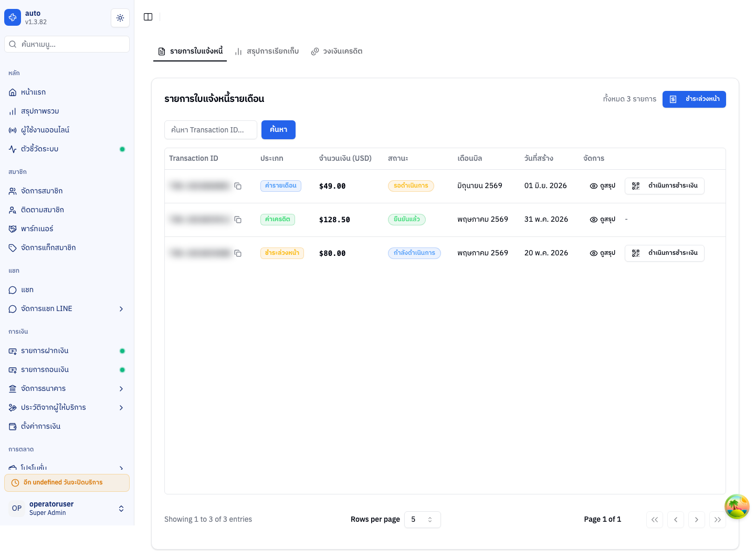
Task: Focus the ค้นหาเมนู search field
Action: pos(67,44)
